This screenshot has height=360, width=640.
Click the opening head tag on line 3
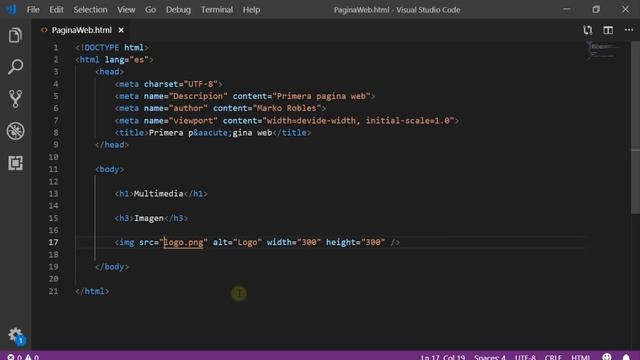109,71
